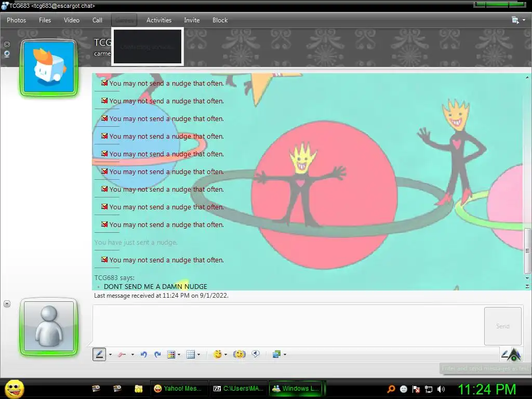Viewport: 532px width, 399px height.
Task: Collapse contact's display picture arrow
Action: click(7, 45)
